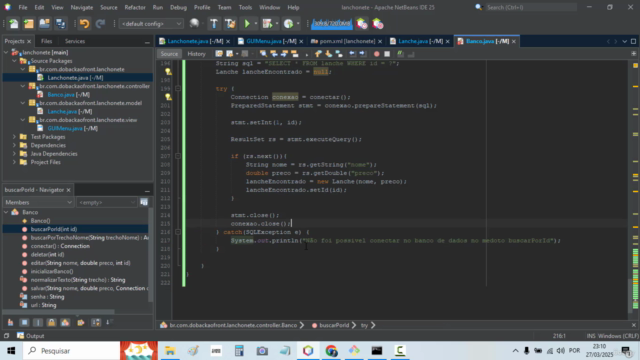Open the Calculator from the taskbar

click(239, 351)
